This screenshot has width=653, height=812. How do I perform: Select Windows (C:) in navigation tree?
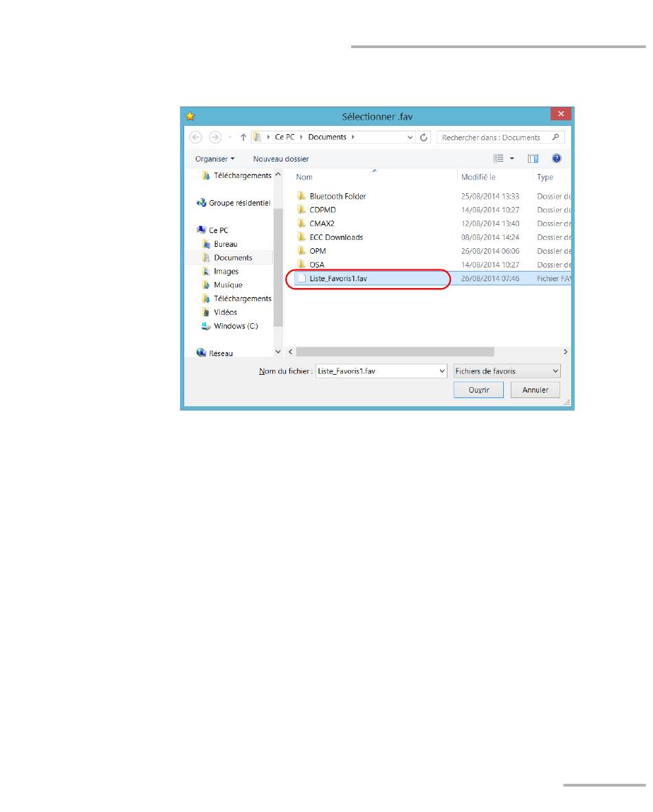click(236, 326)
